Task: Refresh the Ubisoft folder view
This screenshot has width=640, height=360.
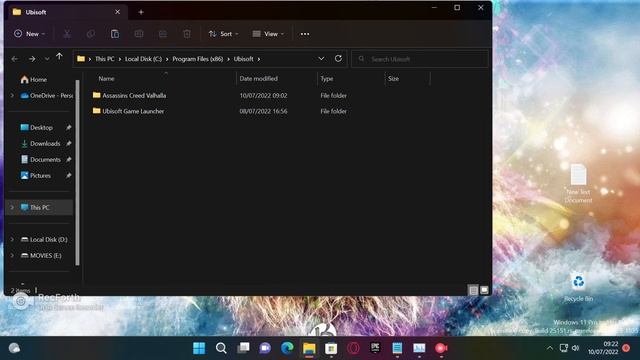Action: click(x=338, y=59)
